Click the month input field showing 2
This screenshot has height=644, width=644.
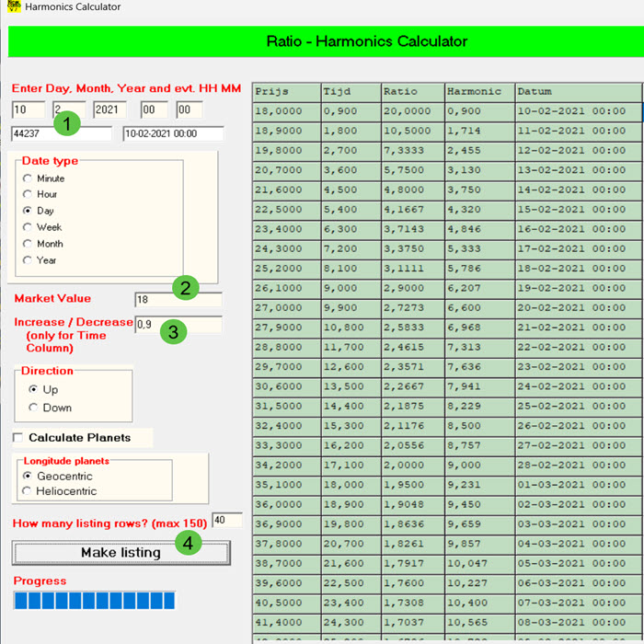[x=69, y=109]
